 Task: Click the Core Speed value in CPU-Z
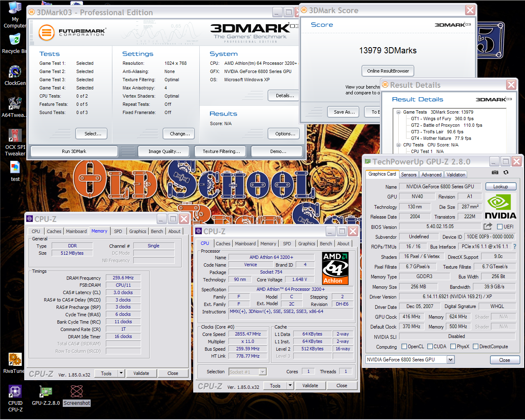point(248,334)
